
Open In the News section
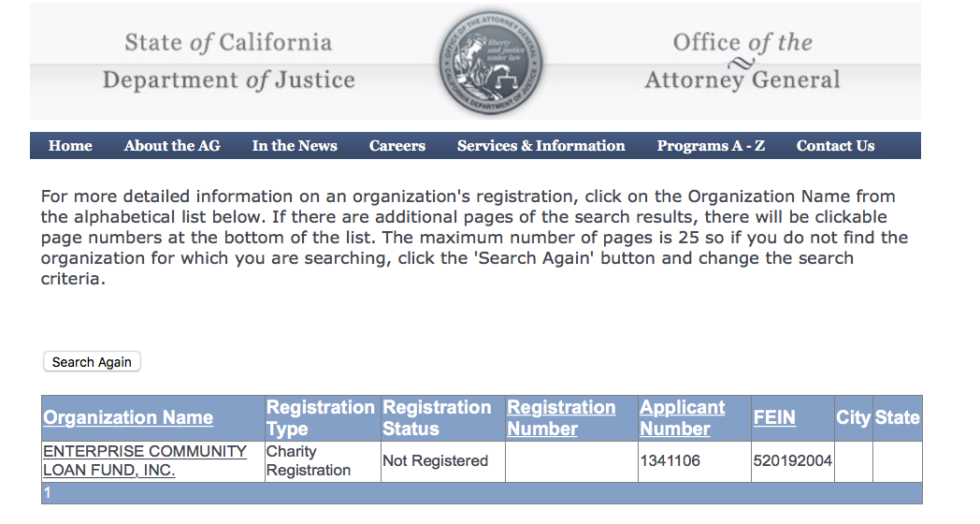295,146
